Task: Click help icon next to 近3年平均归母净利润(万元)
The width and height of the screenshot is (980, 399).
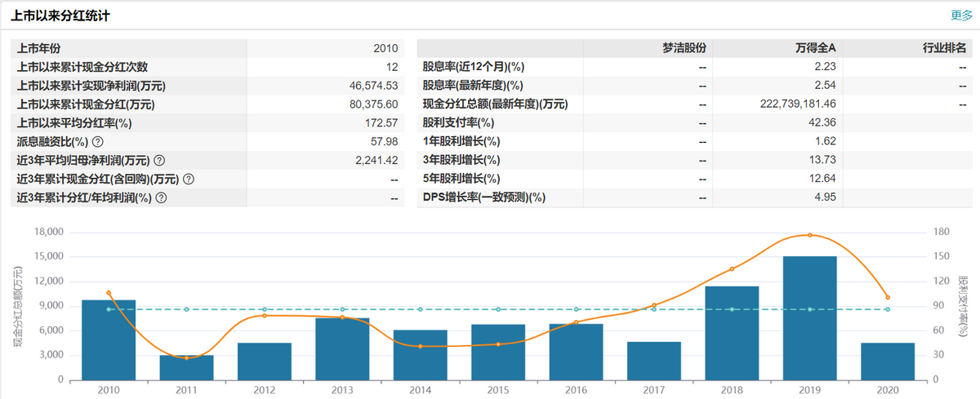Action: coord(159,161)
